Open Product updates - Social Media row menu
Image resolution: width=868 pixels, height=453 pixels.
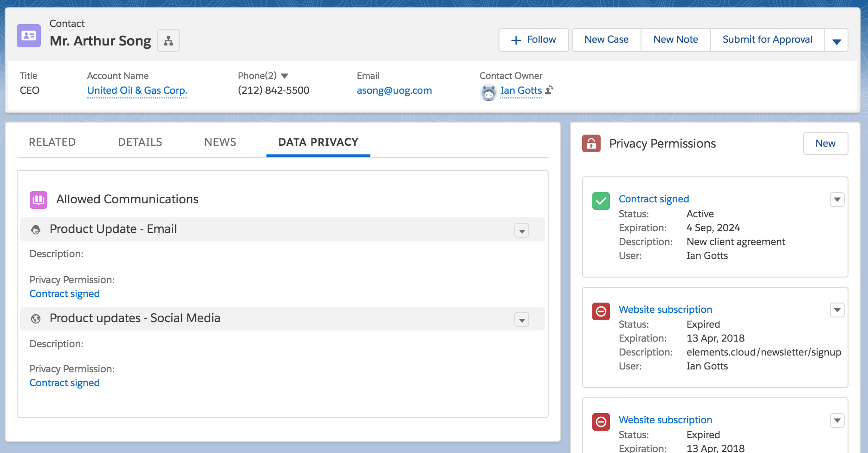522,320
